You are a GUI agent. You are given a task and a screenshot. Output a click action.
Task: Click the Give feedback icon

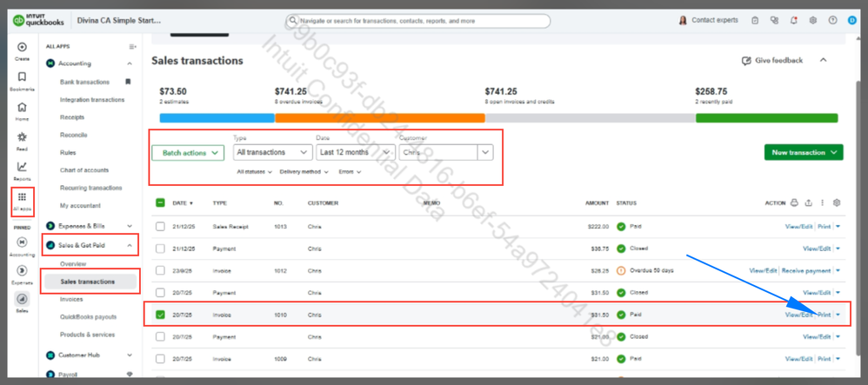pos(746,60)
